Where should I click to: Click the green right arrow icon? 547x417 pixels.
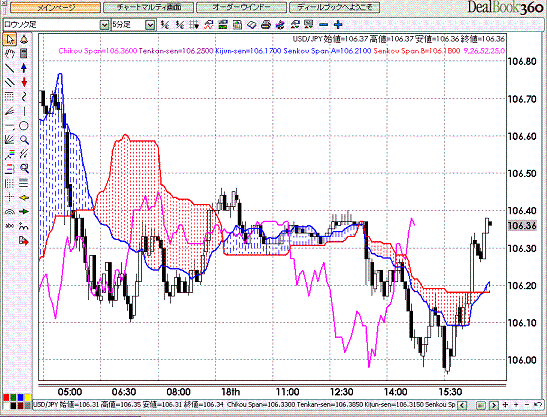pyautogui.click(x=24, y=211)
